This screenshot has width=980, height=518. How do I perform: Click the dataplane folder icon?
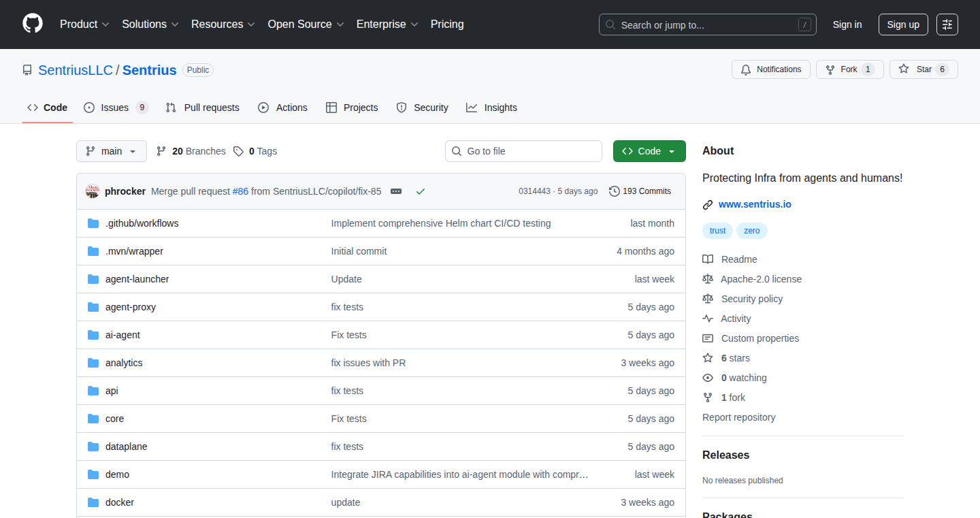pos(93,447)
